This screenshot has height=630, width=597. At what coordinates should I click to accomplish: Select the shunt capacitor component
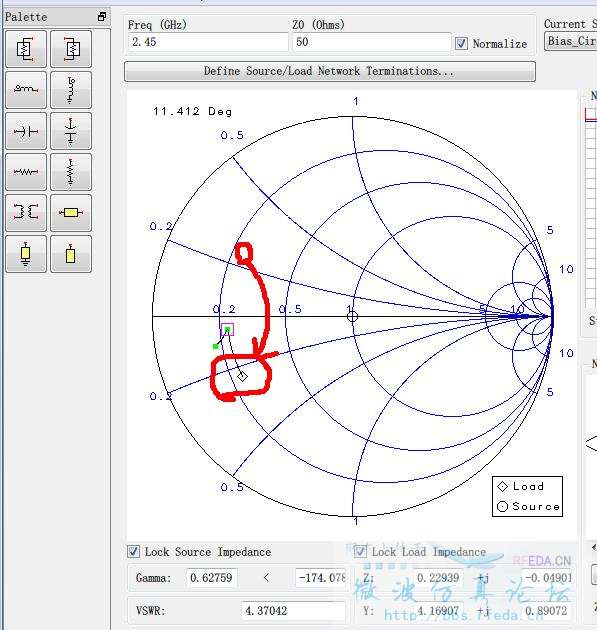(71, 131)
